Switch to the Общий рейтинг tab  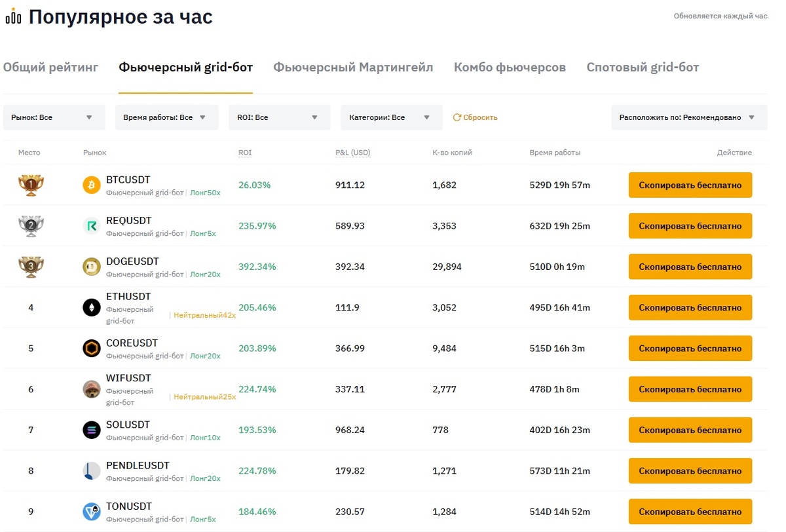(x=50, y=67)
